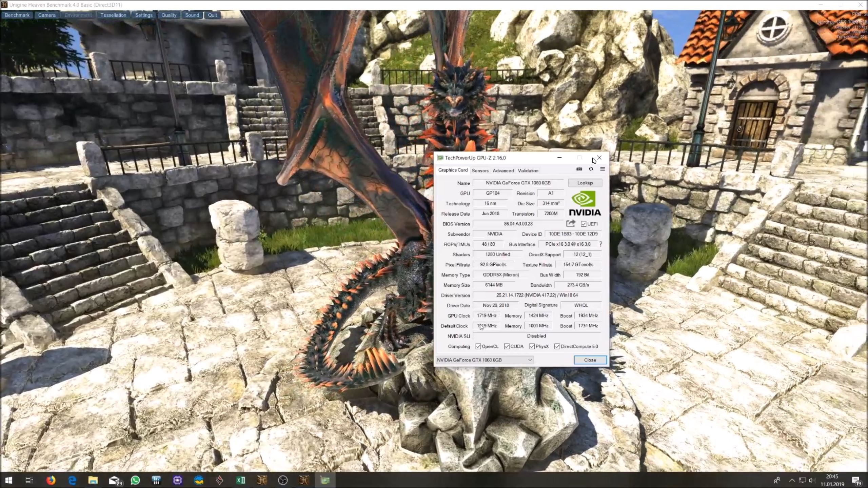Take a GPU-Z screenshot with the camera icon
The height and width of the screenshot is (488, 868).
coord(579,169)
